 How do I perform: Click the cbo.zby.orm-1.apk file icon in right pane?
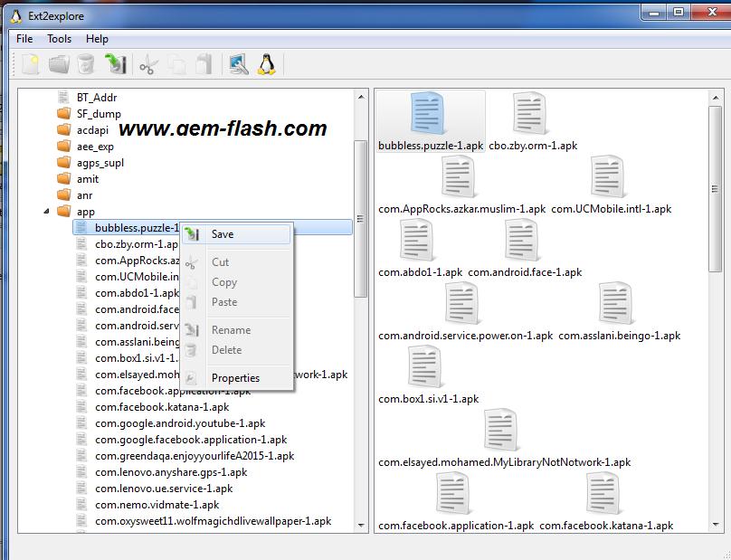[x=529, y=113]
